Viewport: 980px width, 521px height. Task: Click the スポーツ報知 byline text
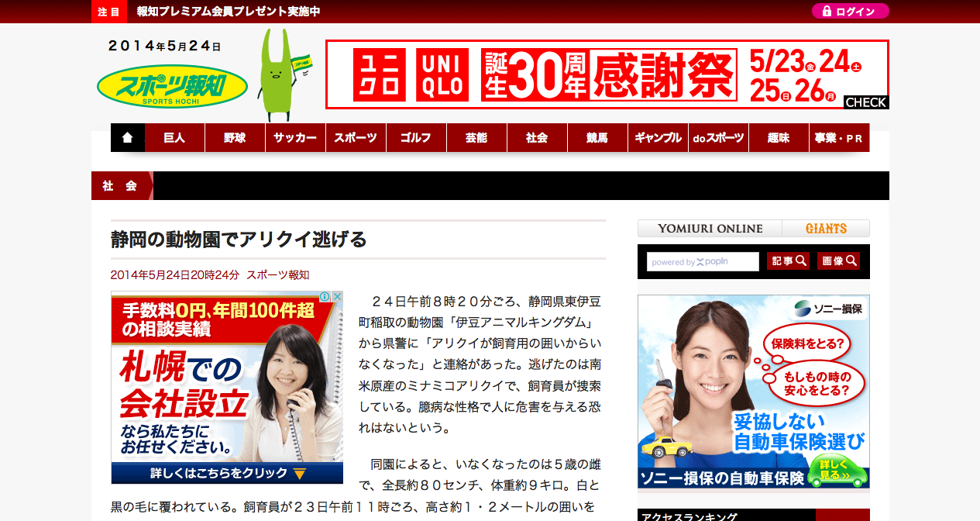[x=277, y=275]
